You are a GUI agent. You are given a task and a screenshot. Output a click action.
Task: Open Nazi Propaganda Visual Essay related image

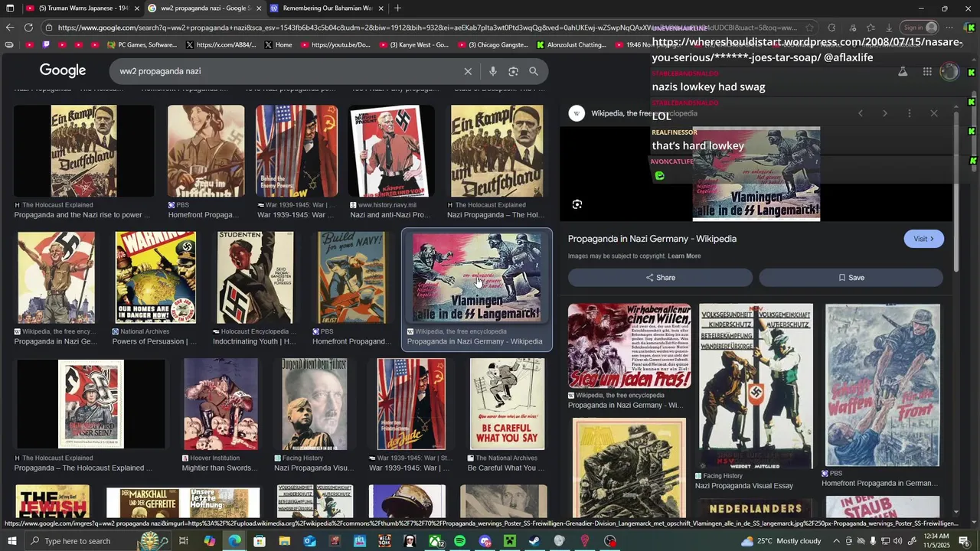755,386
